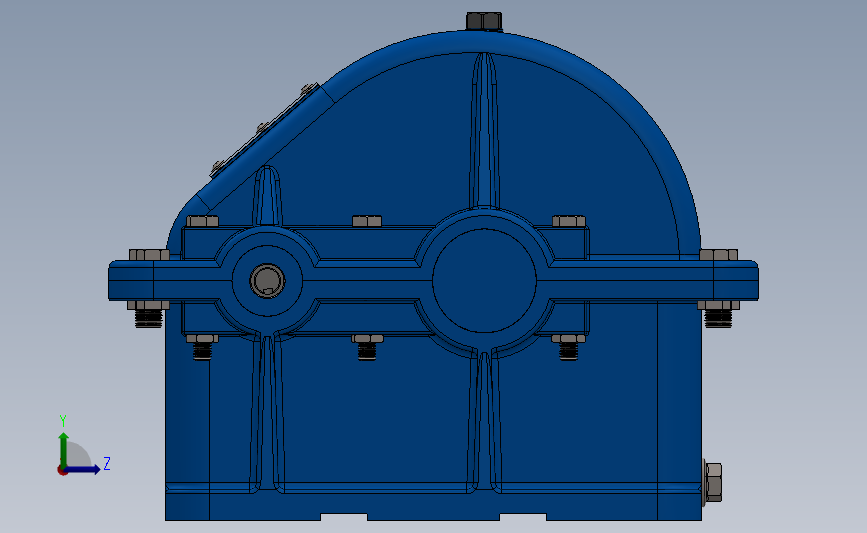Click the Y label of the coordinate triad
The height and width of the screenshot is (533, 867).
tap(62, 421)
